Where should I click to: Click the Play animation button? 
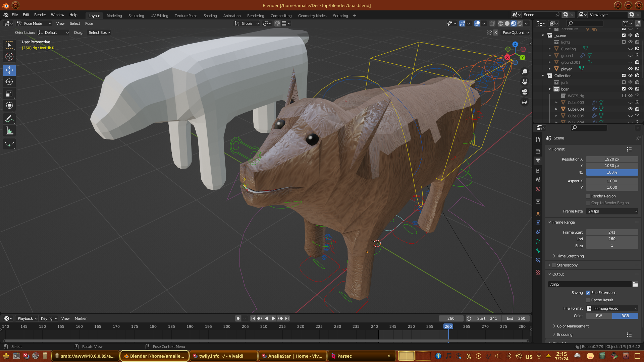point(273,318)
